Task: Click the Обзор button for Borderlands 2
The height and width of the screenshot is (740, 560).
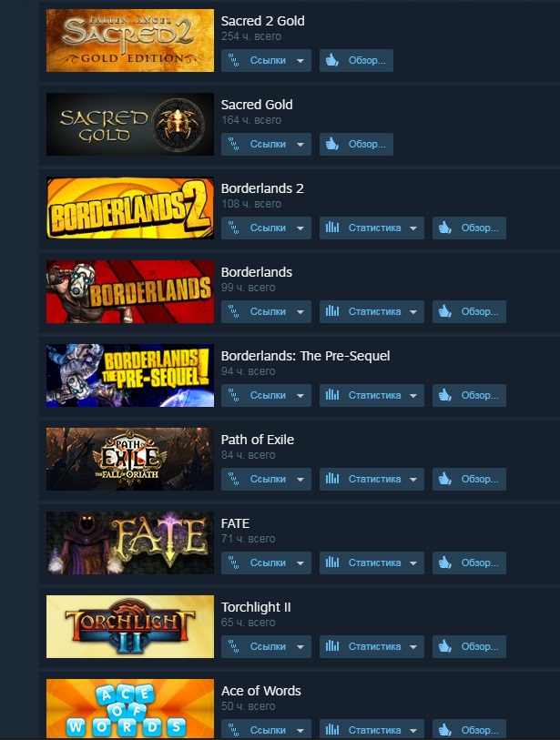Action: click(469, 228)
